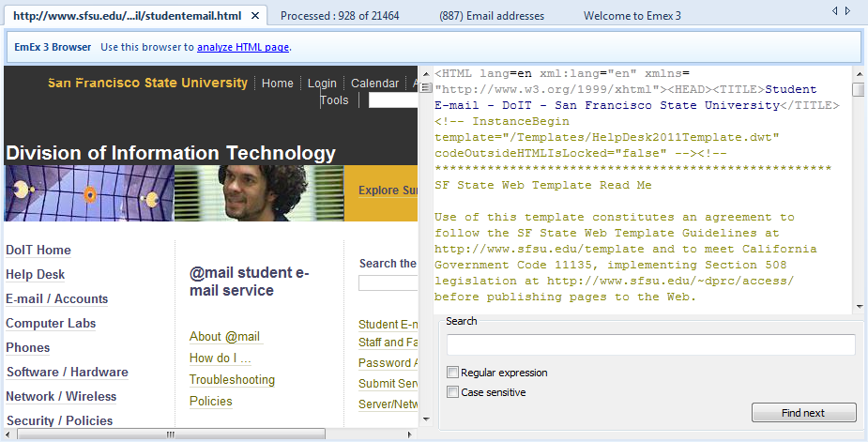This screenshot has width=868, height=442.
Task: Click source pane scroll-down arrow
Action: [859, 306]
